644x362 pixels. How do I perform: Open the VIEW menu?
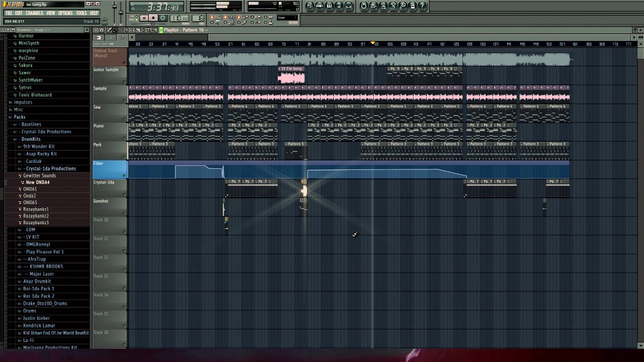point(51,13)
